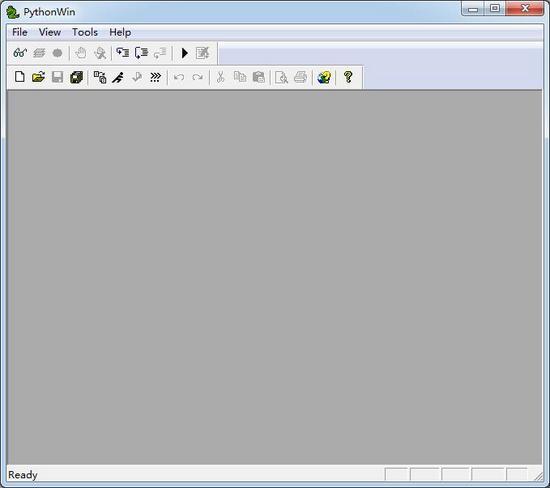Click the Import/Reload module icon
Viewport: 550px width, 488px height.
pyautogui.click(x=100, y=77)
